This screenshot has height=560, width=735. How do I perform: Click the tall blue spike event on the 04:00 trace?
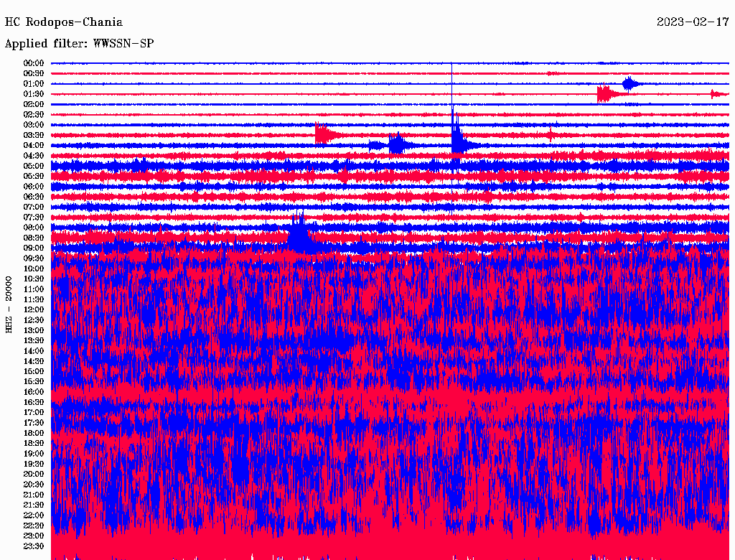[457, 140]
